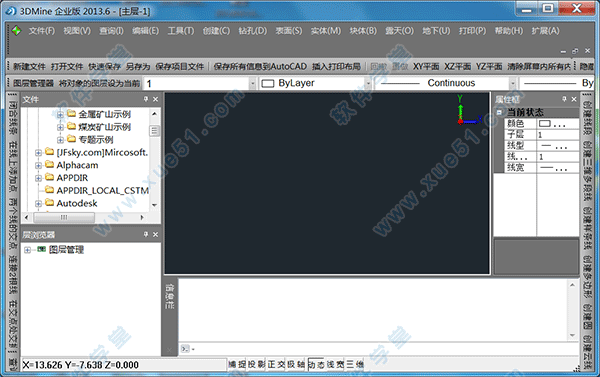Click 快速保存 toolbar button

[104, 67]
